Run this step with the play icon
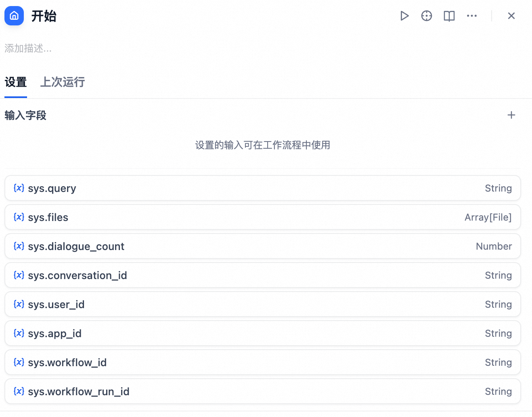Viewport: 532px width, 417px height. click(x=404, y=16)
